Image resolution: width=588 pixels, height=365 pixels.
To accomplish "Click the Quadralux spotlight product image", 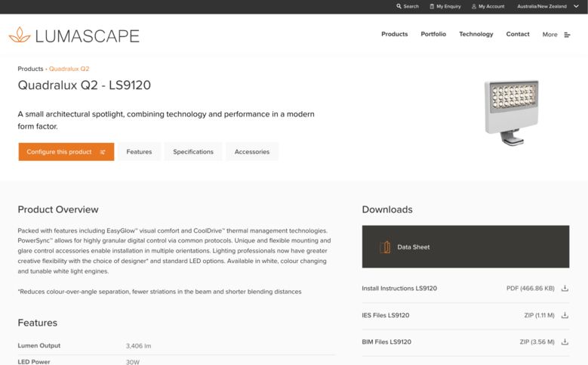I will pos(512,113).
